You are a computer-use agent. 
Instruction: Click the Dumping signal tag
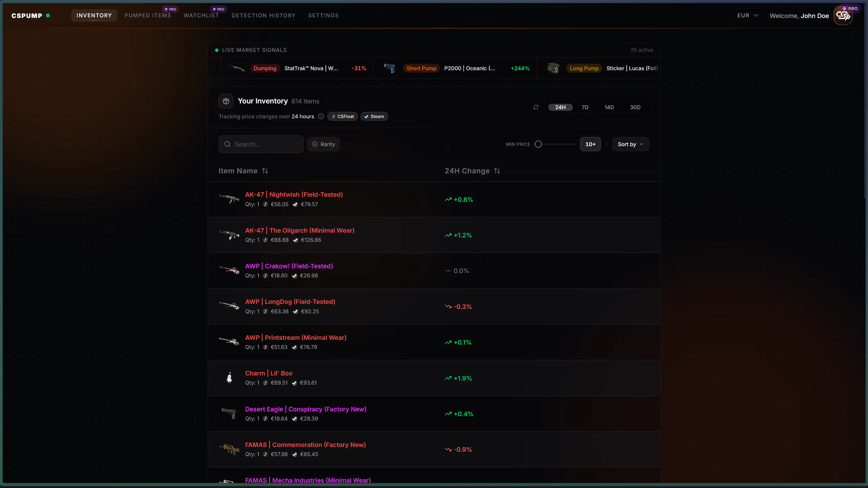[x=265, y=68]
